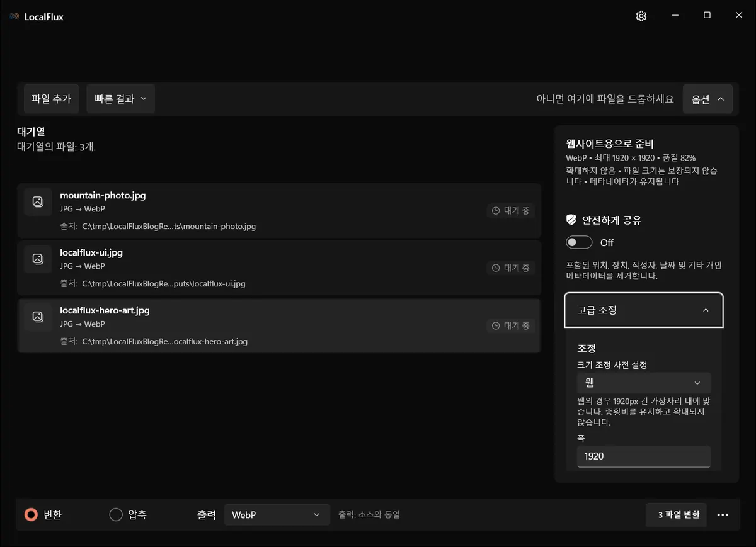
Task: Click the LocalFlux app logo icon
Action: tap(14, 17)
